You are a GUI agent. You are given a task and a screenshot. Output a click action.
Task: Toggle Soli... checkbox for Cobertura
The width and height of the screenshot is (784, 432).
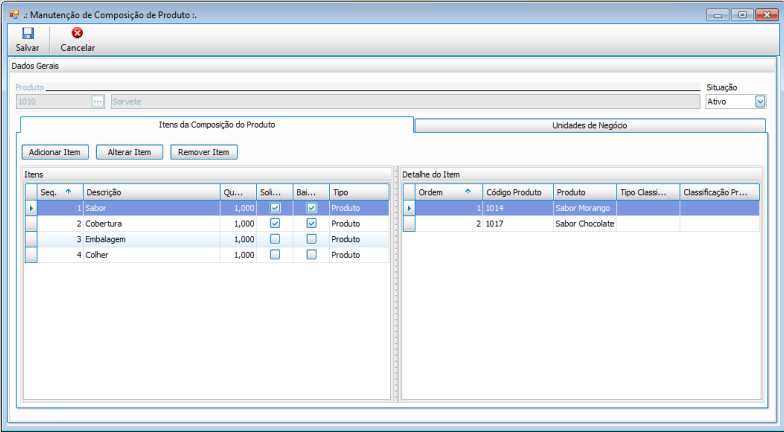275,223
